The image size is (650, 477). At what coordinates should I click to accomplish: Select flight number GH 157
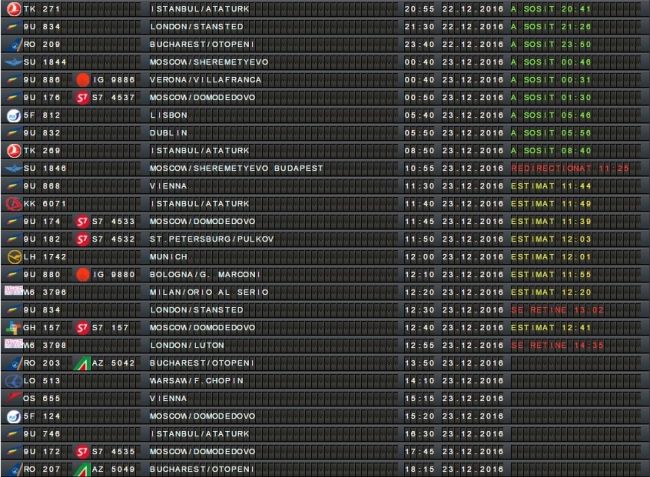(42, 328)
